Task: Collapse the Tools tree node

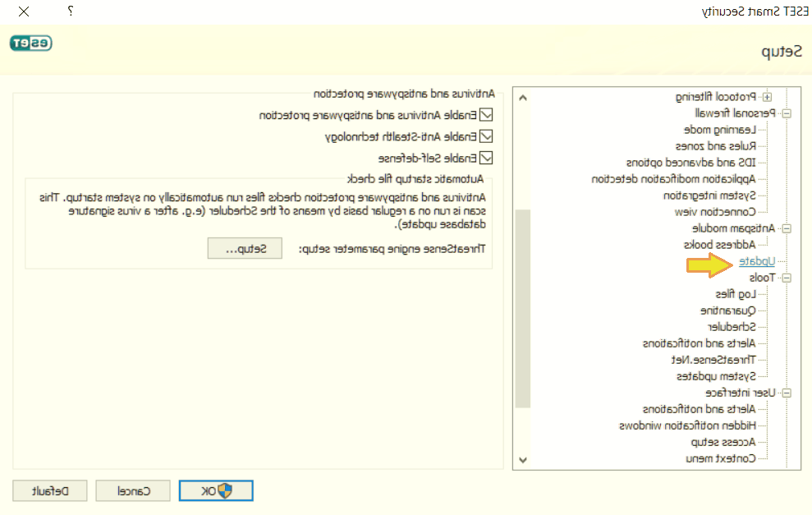Action: click(786, 278)
